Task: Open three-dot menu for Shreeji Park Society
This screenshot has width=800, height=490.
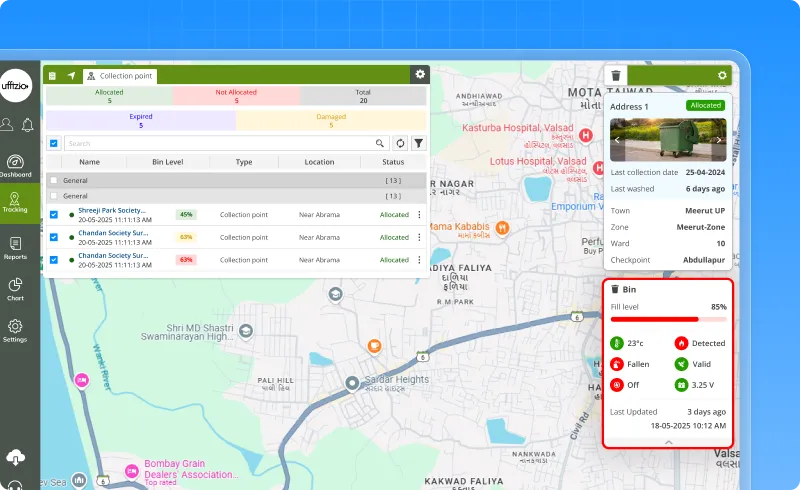Action: pyautogui.click(x=419, y=214)
